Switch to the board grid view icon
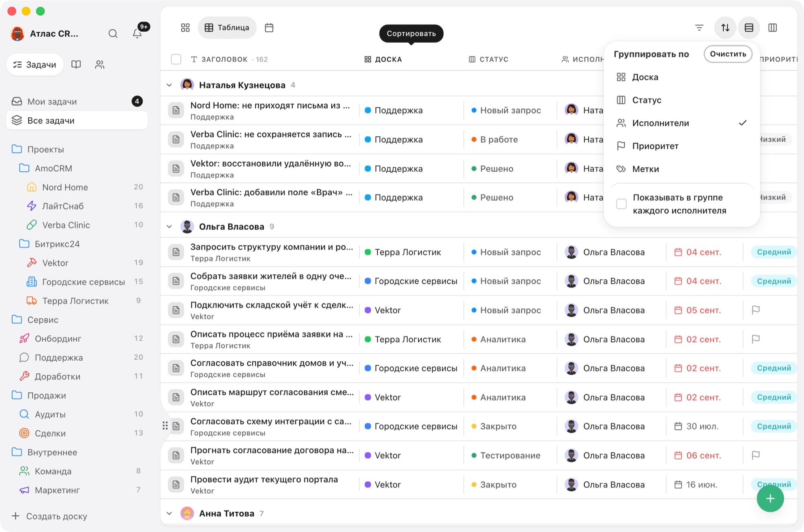Image resolution: width=804 pixels, height=532 pixels. point(185,28)
